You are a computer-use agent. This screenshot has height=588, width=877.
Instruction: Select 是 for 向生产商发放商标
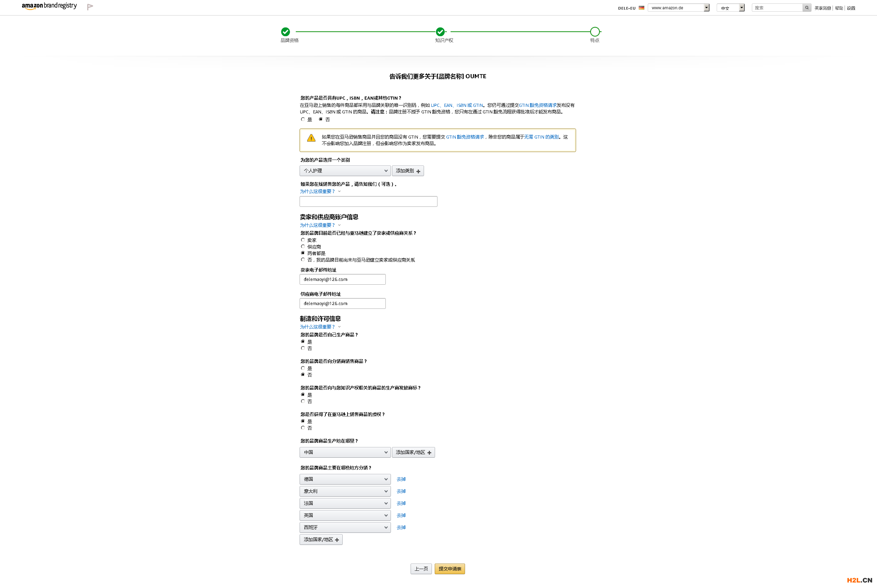pos(303,395)
